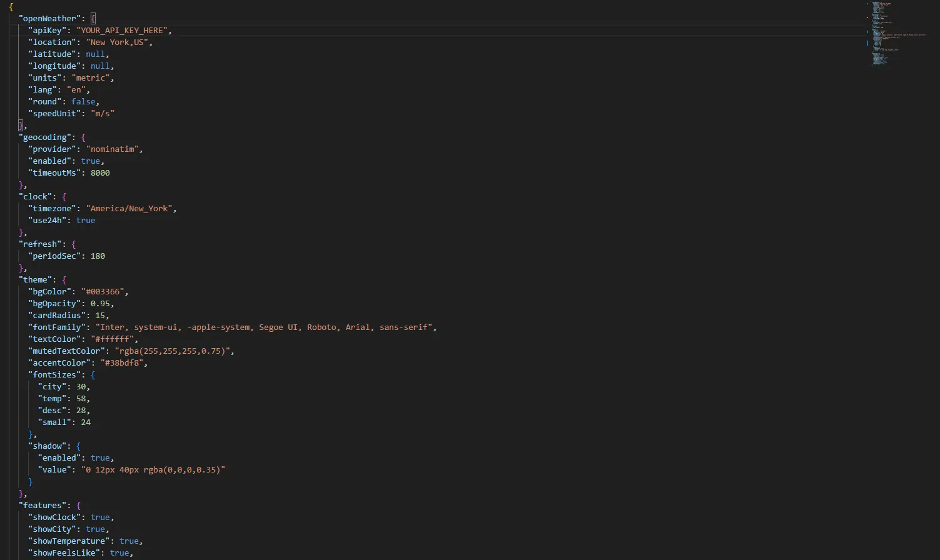Viewport: 940px width, 560px height.
Task: Click the red marker in the minimap
Action: coord(867,17)
